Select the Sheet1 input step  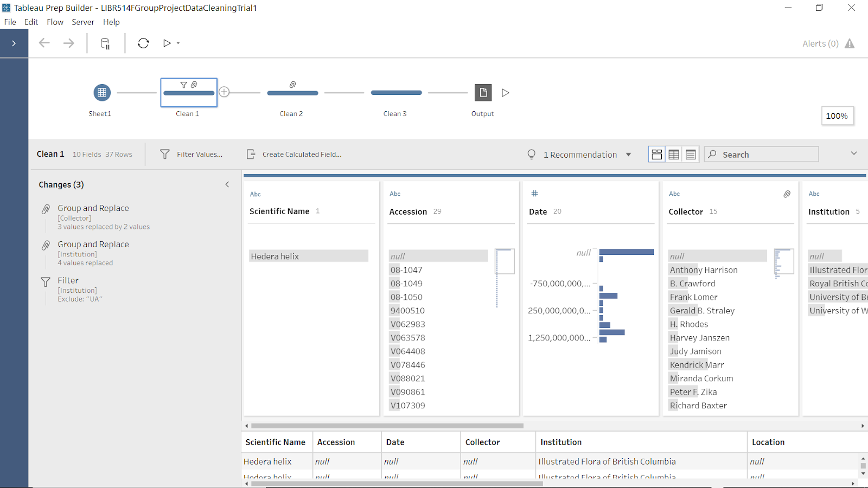tap(102, 93)
